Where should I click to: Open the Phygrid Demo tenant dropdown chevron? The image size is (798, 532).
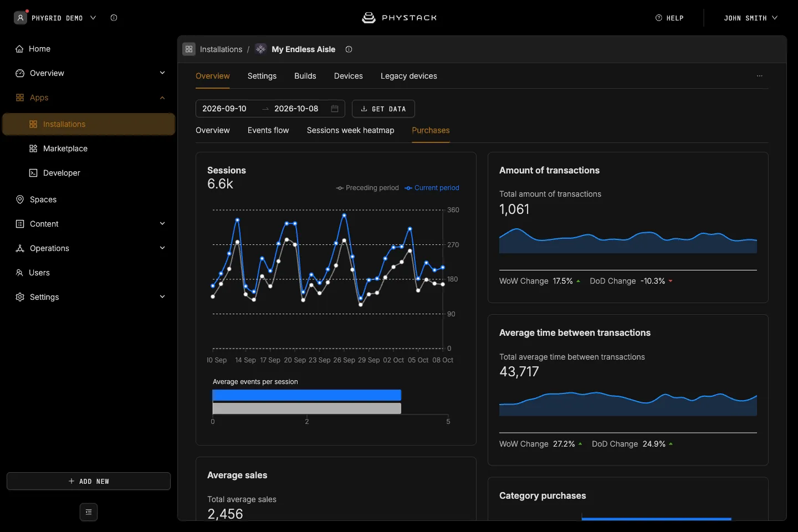pos(93,18)
